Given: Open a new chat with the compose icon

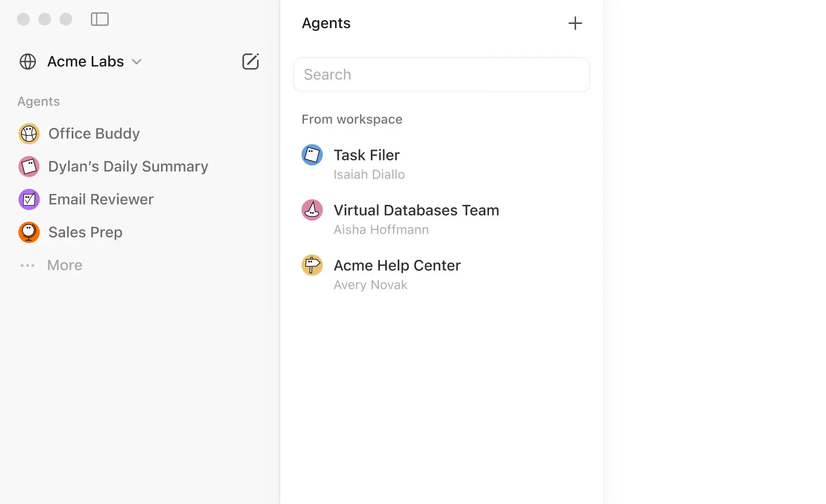Looking at the screenshot, I should (x=250, y=61).
